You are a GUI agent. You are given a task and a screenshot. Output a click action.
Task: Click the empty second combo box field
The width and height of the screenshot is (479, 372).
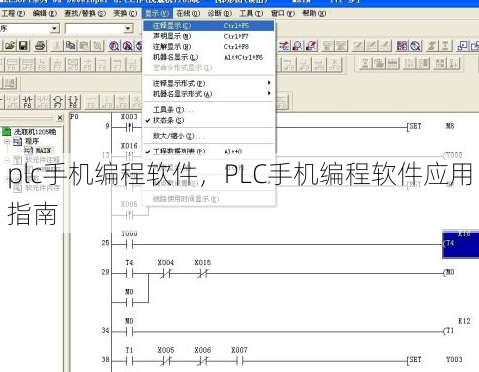coord(95,29)
